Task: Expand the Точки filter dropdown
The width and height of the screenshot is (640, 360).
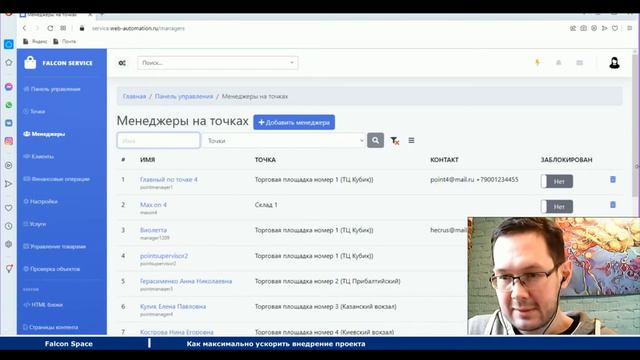Action: click(x=284, y=140)
